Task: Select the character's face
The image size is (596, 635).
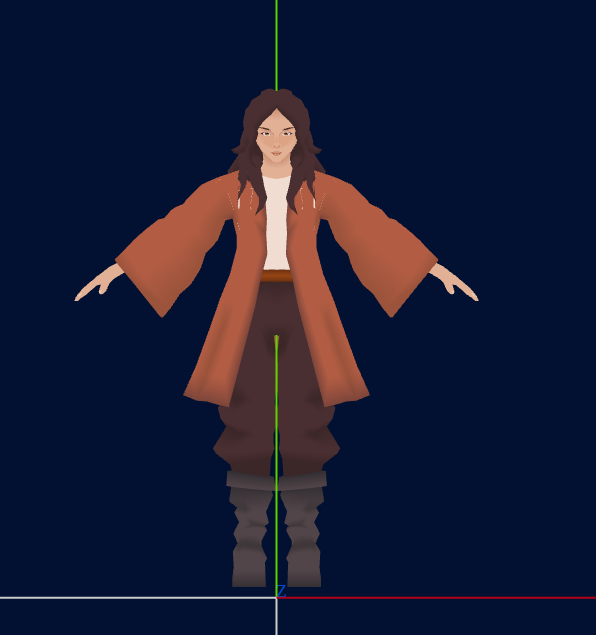Action: [x=276, y=138]
